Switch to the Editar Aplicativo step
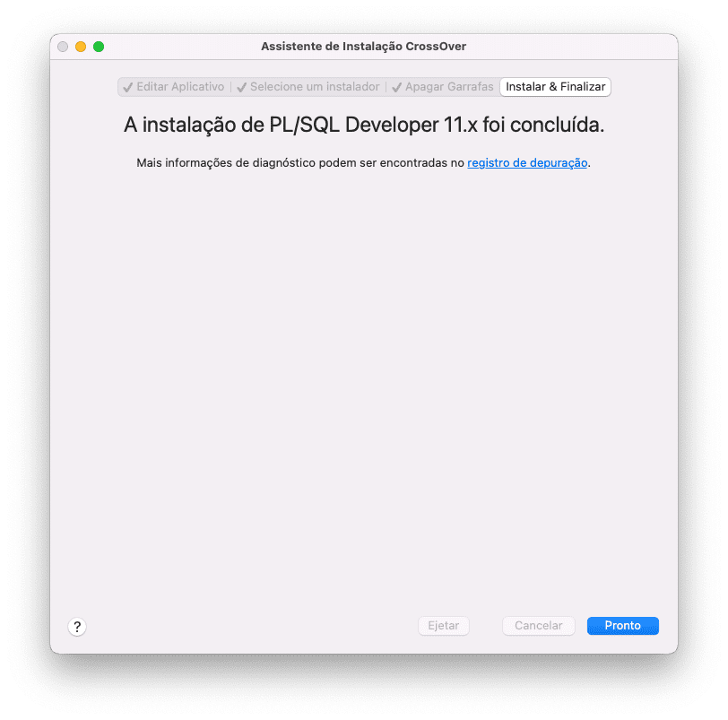 point(174,87)
